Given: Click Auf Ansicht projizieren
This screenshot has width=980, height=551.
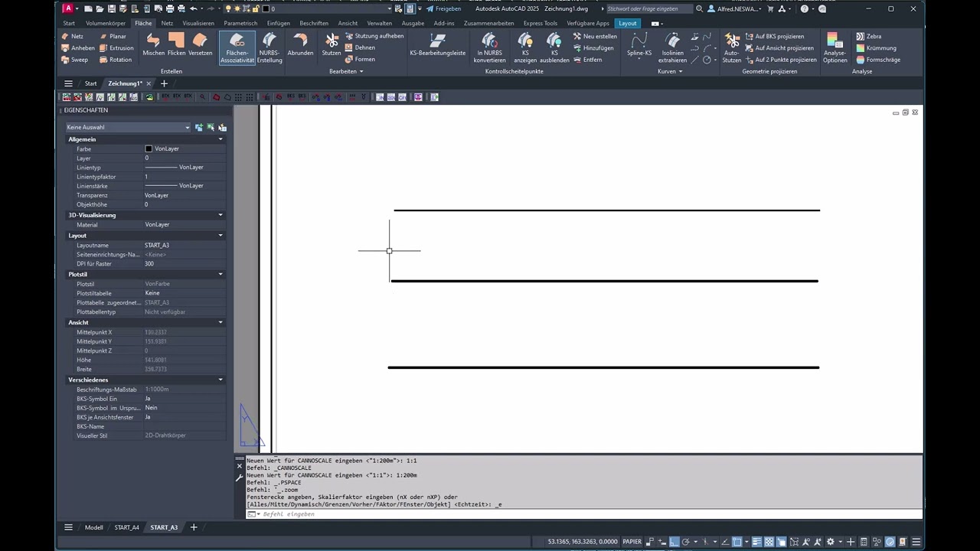Looking at the screenshot, I should [779, 47].
